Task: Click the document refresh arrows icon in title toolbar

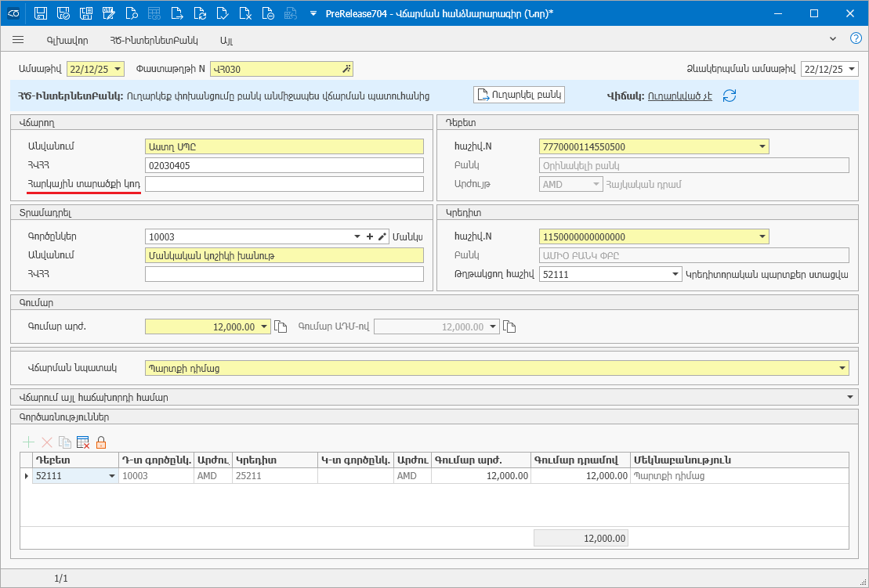Action: [200, 13]
